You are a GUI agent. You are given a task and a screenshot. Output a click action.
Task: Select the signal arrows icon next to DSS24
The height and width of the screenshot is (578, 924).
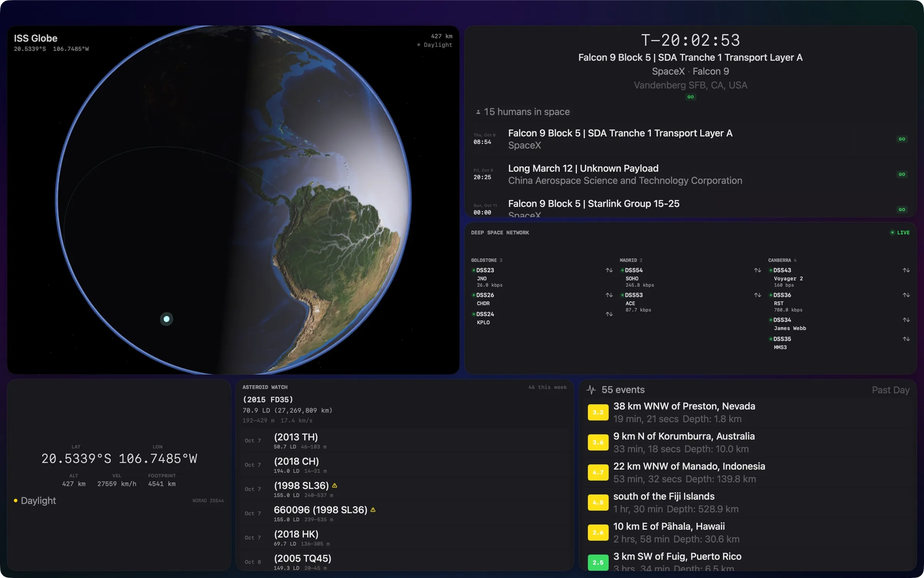[609, 314]
